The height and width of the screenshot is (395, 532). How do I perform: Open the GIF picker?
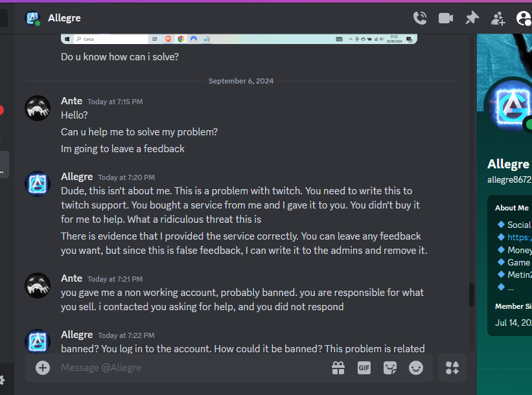pyautogui.click(x=364, y=368)
